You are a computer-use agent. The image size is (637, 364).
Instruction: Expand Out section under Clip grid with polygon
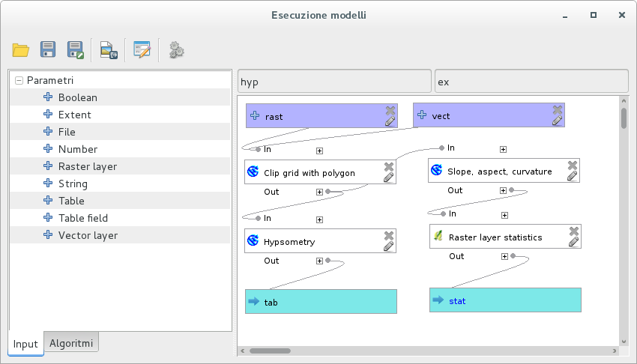320,192
